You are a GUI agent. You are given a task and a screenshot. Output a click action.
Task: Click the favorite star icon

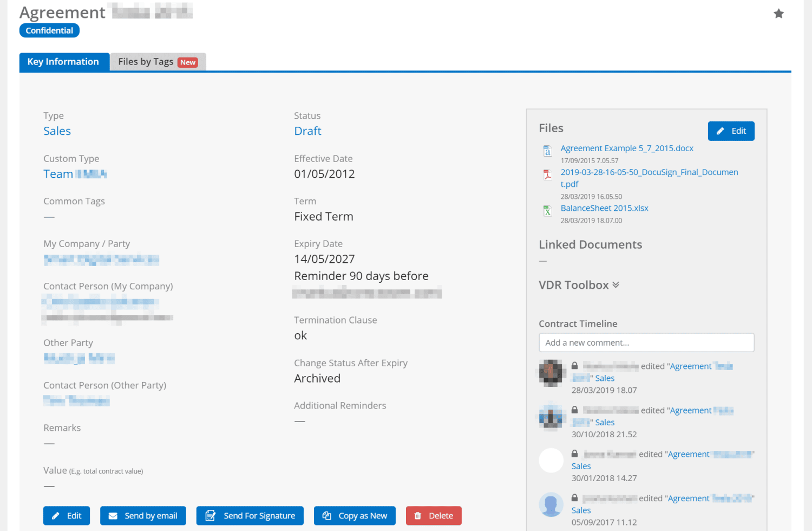point(778,14)
